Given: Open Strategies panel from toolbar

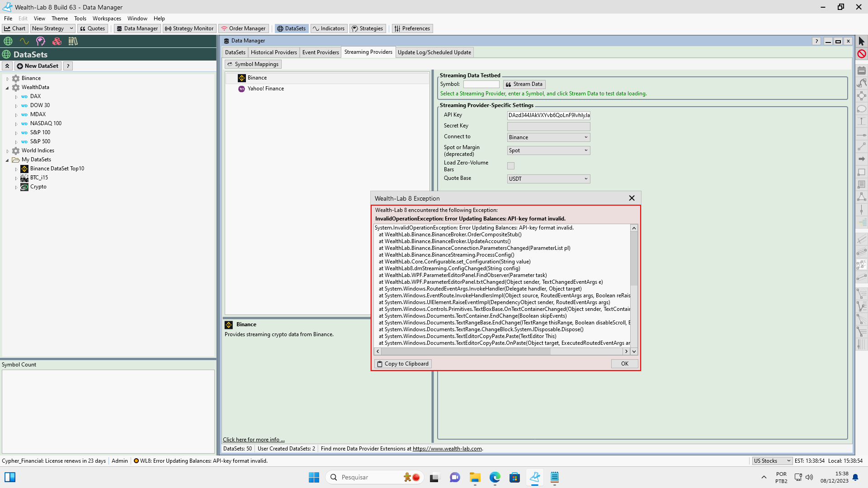Looking at the screenshot, I should 368,28.
